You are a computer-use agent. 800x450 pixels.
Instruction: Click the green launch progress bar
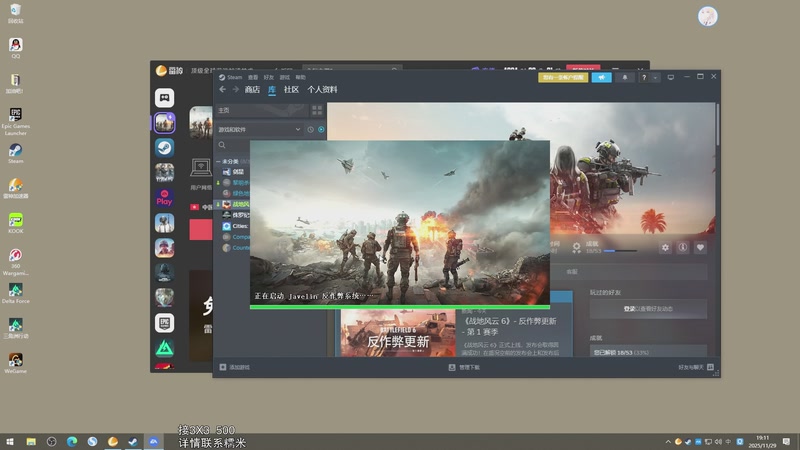pos(400,307)
